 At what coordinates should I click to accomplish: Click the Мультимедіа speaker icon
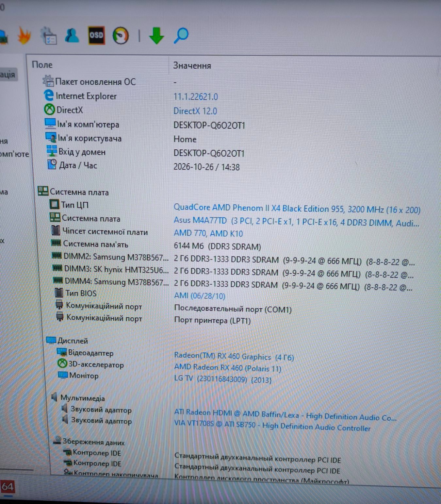(55, 397)
